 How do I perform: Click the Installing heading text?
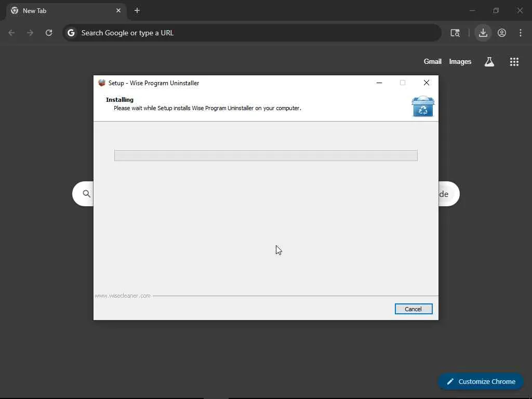pyautogui.click(x=119, y=100)
